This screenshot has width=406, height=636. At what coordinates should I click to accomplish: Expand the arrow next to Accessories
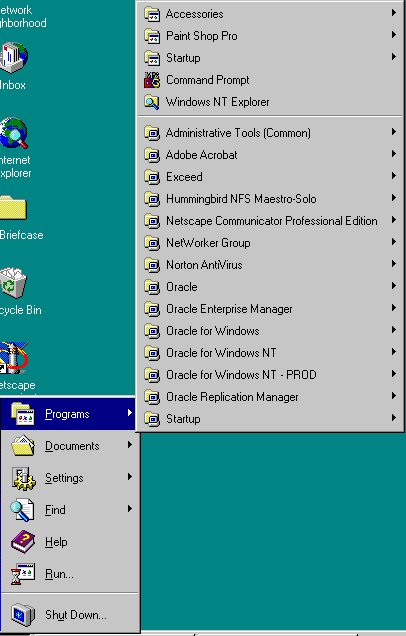pos(393,13)
